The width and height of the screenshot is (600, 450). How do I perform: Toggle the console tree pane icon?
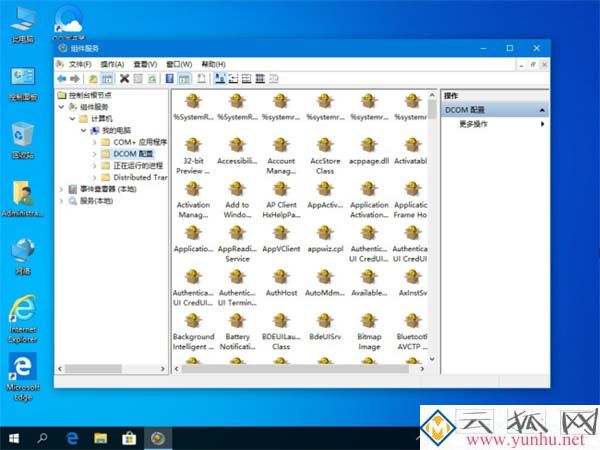[107, 79]
